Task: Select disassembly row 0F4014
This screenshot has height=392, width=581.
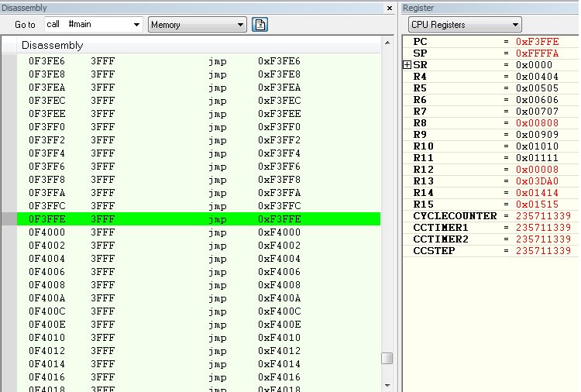Action: [x=198, y=364]
